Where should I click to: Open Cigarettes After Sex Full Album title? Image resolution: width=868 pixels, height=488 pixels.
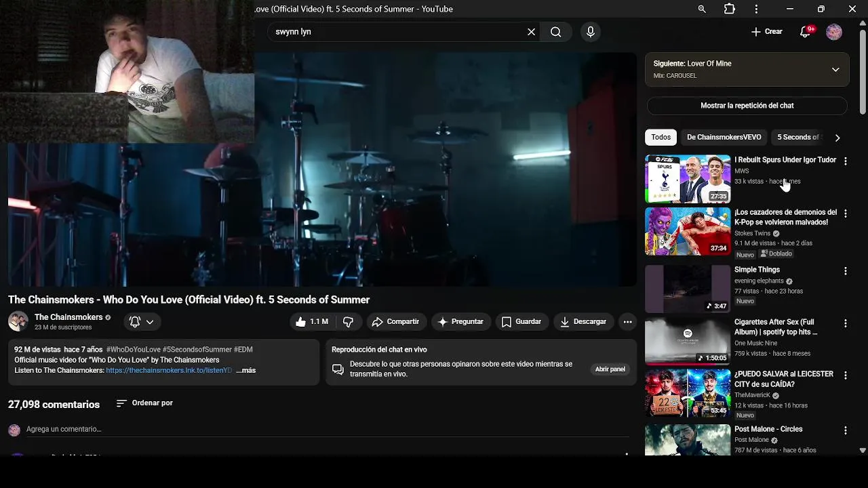[x=776, y=327]
